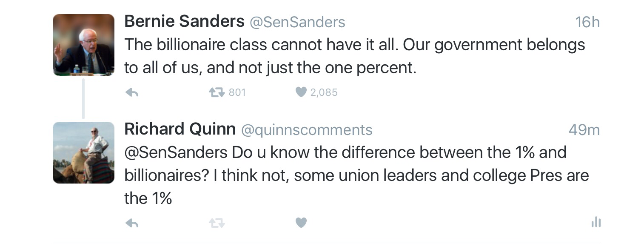Open the @SenSanders handle in tweet header
The image size is (644, 244).
click(x=297, y=22)
